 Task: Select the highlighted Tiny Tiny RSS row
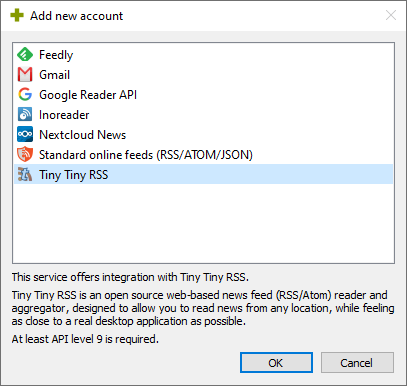pos(204,174)
